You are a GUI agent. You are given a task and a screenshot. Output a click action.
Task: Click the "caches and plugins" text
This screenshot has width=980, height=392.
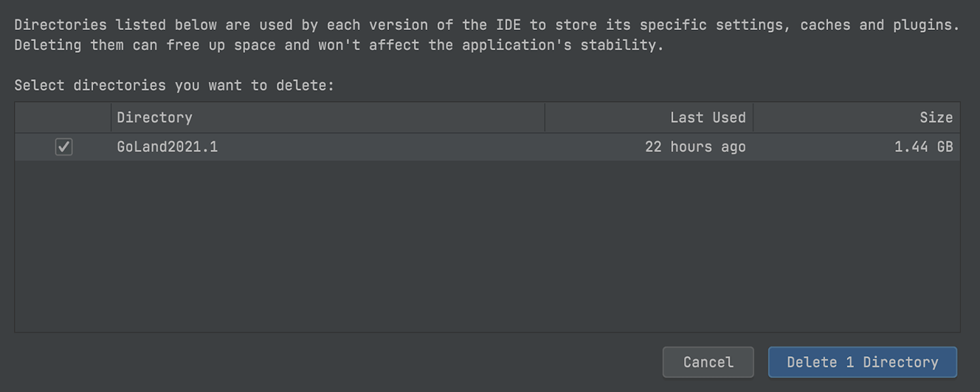(879, 25)
